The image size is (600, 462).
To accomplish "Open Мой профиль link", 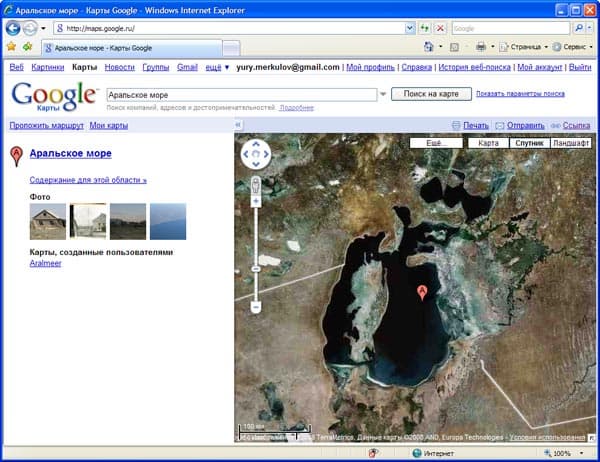I will (x=370, y=67).
